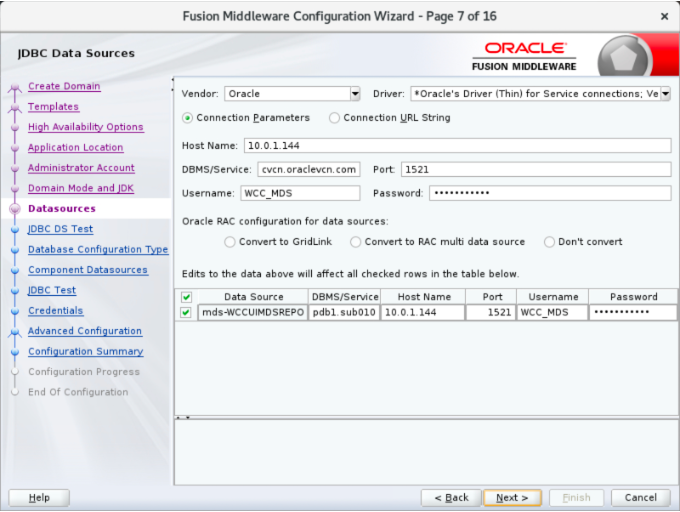
Task: Click the Advanced Configuration step node icon
Action: pyautogui.click(x=15, y=332)
